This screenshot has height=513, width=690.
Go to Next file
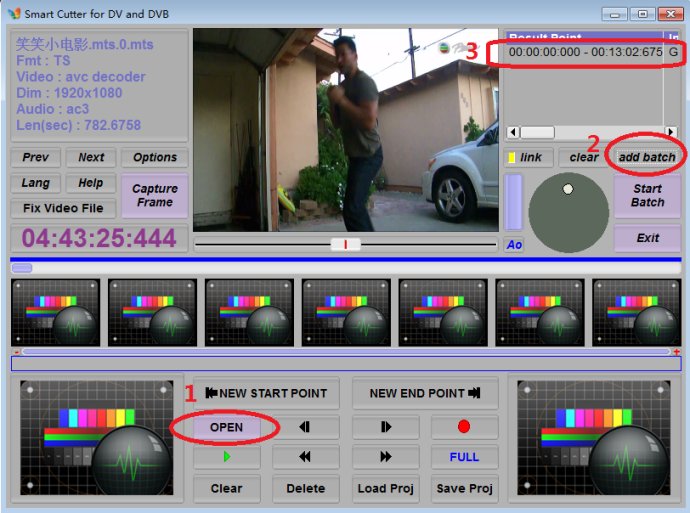click(x=91, y=157)
